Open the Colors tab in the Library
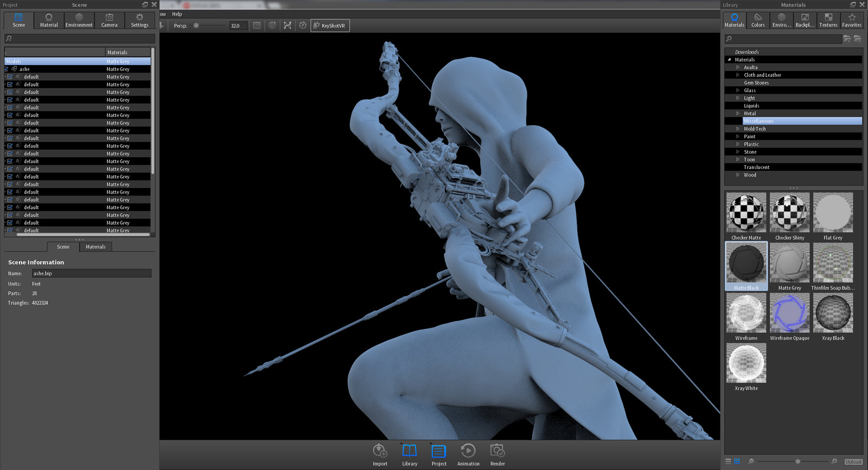The width and height of the screenshot is (868, 470). pyautogui.click(x=758, y=21)
